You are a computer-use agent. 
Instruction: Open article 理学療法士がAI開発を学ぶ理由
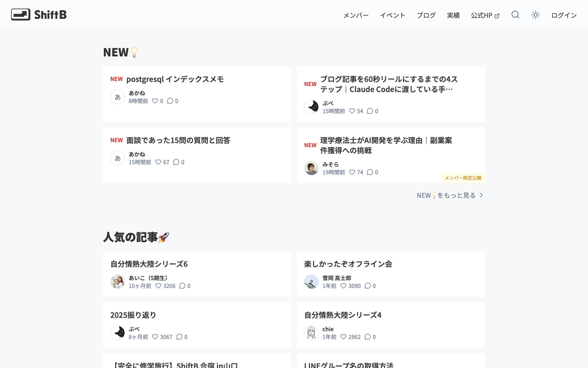pos(386,145)
